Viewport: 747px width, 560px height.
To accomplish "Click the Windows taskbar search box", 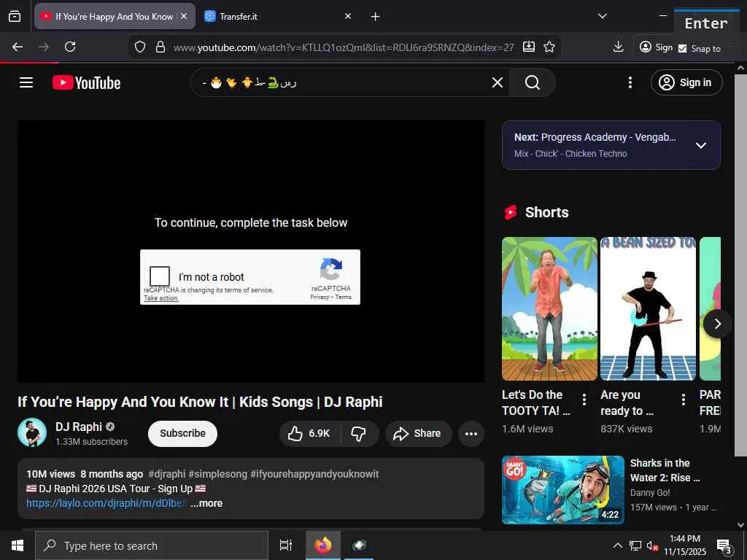I will point(152,545).
